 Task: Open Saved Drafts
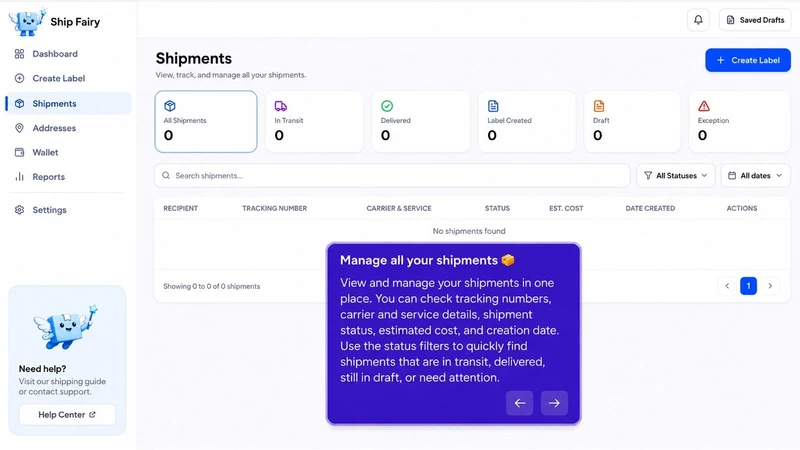coord(755,20)
